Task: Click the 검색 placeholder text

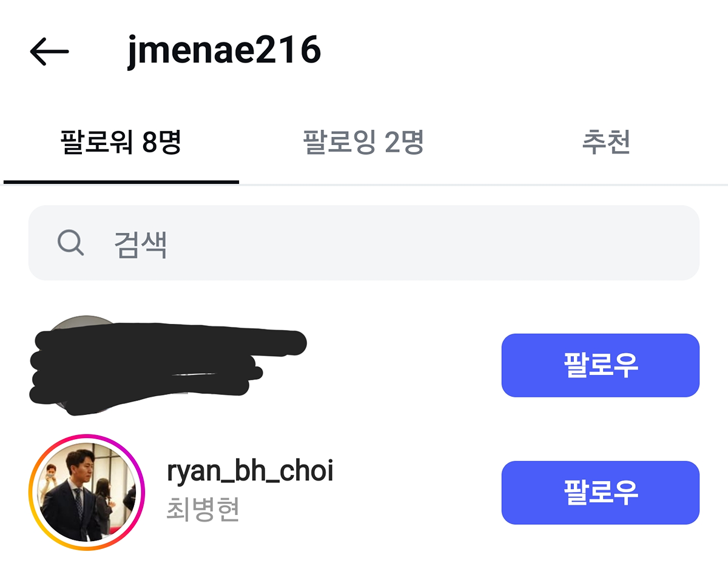Action: (141, 244)
